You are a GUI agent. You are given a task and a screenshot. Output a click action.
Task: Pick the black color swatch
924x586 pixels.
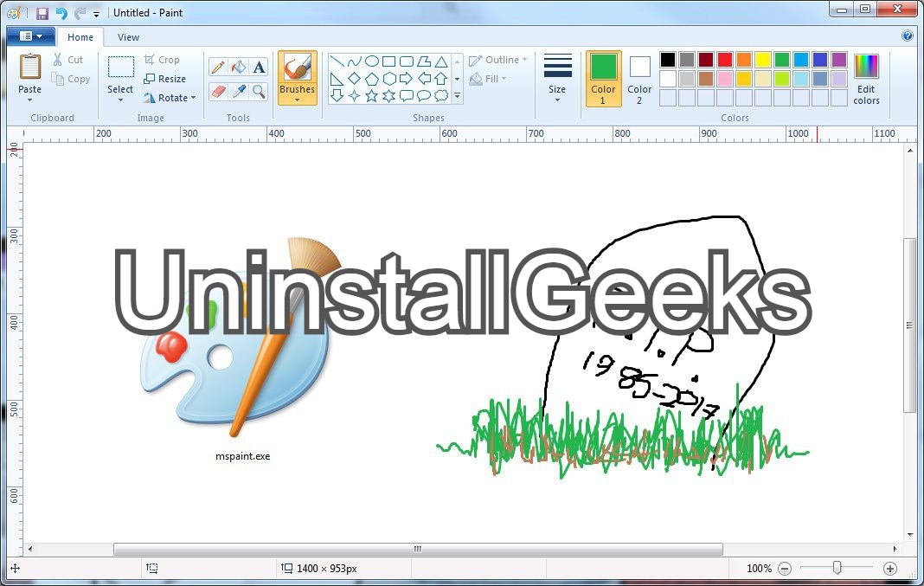[x=668, y=60]
